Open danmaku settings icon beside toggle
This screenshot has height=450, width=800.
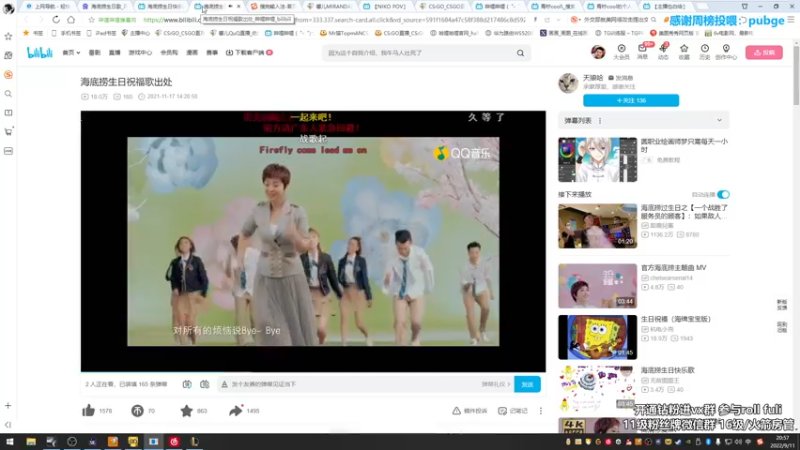click(205, 384)
